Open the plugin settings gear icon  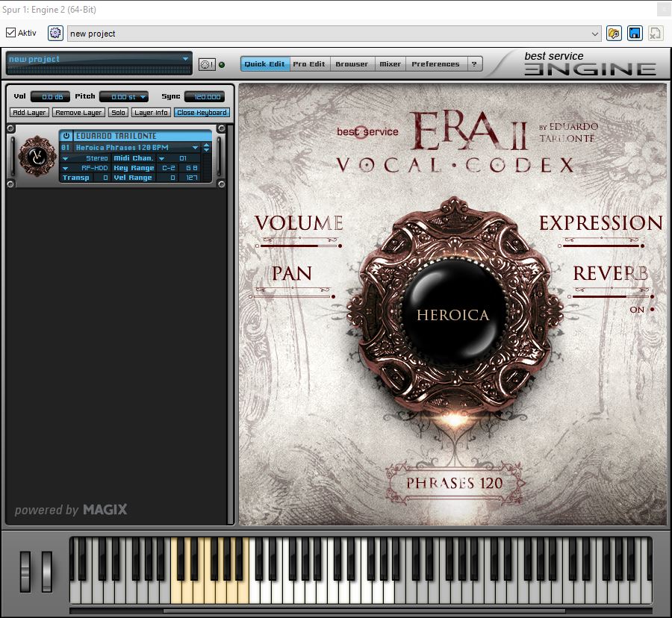(x=55, y=33)
